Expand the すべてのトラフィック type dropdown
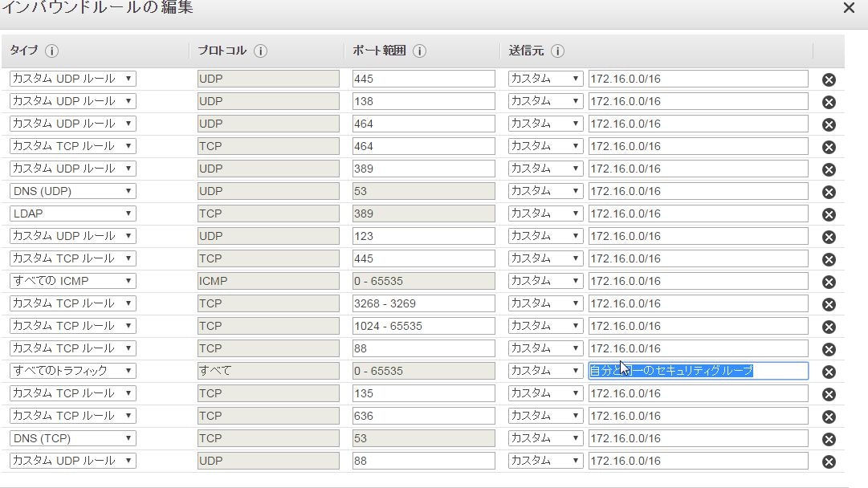 (72, 371)
